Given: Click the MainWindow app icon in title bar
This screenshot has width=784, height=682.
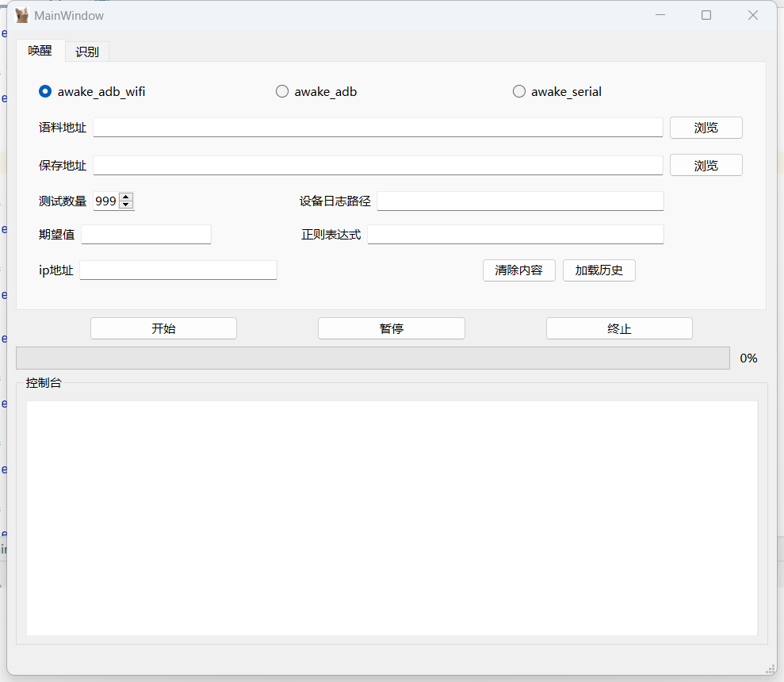Looking at the screenshot, I should [x=22, y=16].
